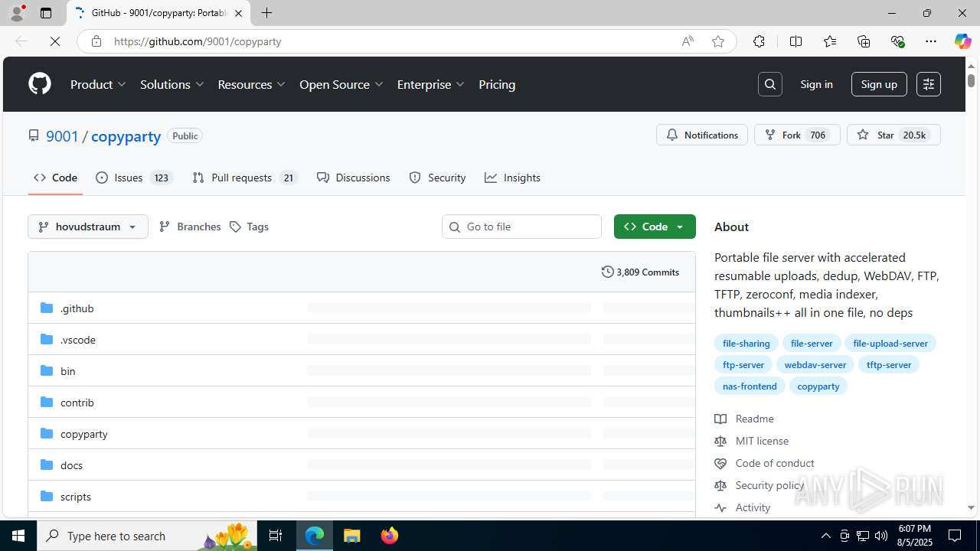The image size is (980, 551).
Task: Open Windows Start menu
Action: [18, 536]
